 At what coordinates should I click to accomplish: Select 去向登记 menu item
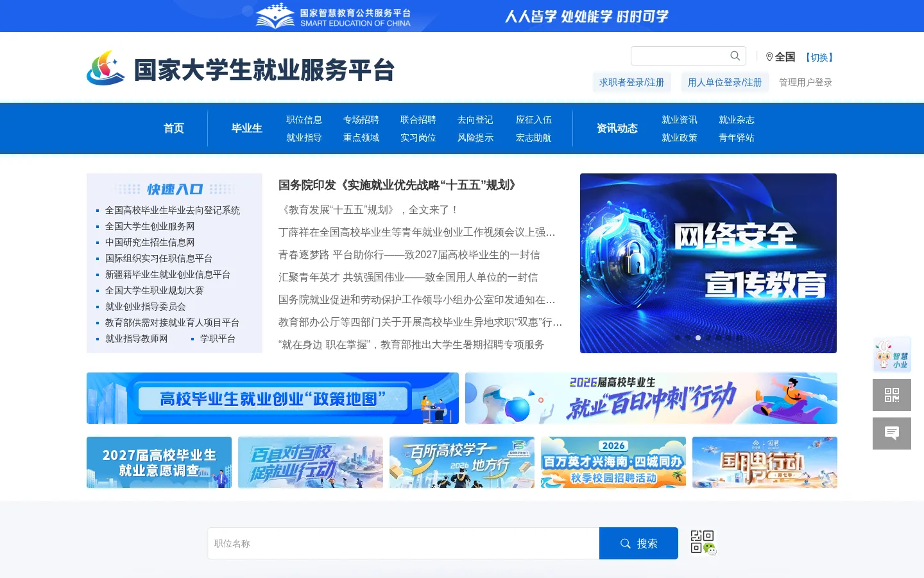[x=475, y=119]
